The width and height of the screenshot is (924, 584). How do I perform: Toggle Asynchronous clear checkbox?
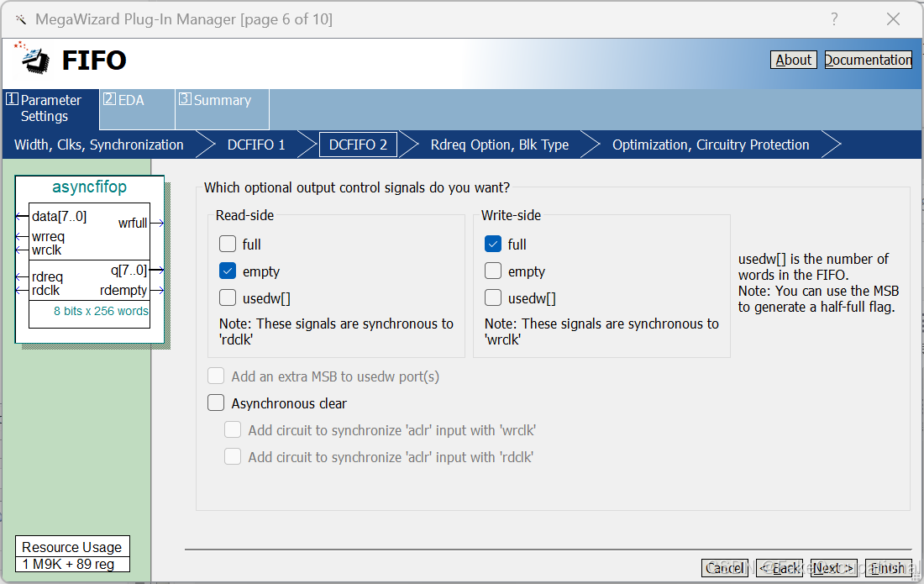(216, 403)
